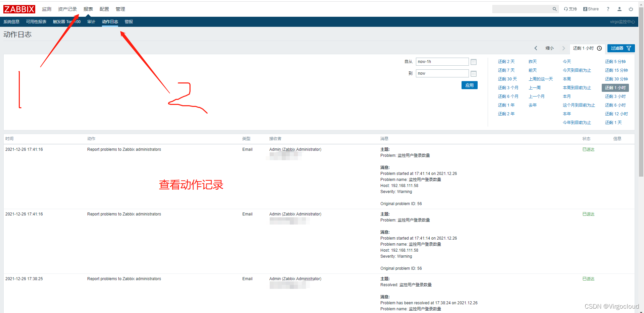Select range 还剩 3 小时

click(615, 97)
